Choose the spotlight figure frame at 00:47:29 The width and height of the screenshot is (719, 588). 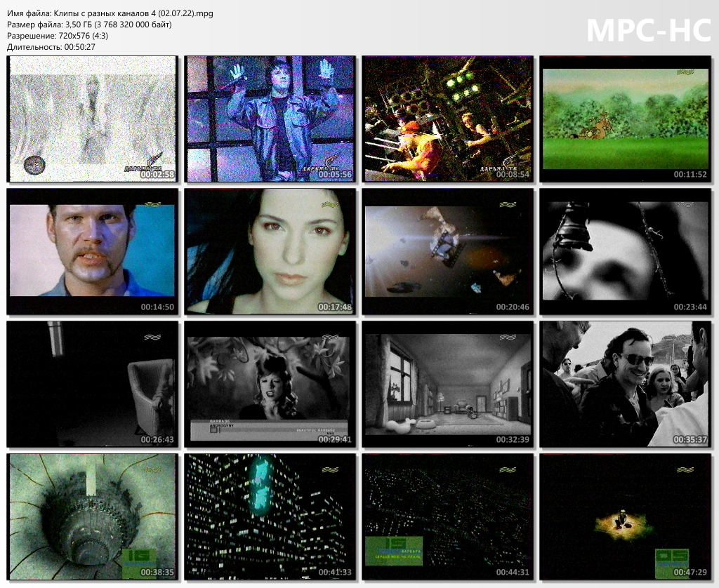(626, 517)
